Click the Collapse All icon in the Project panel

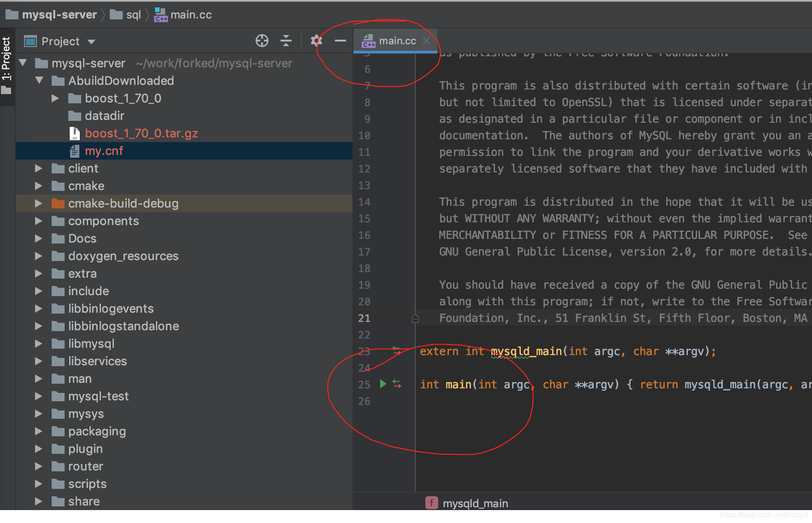(x=286, y=41)
